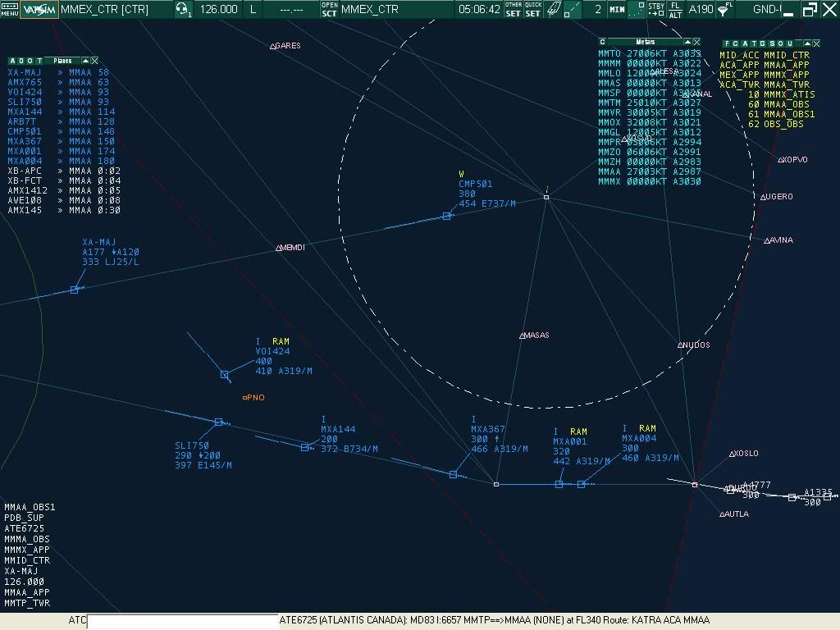
Task: Collapse the Planes list with its arrow
Action: [x=85, y=61]
